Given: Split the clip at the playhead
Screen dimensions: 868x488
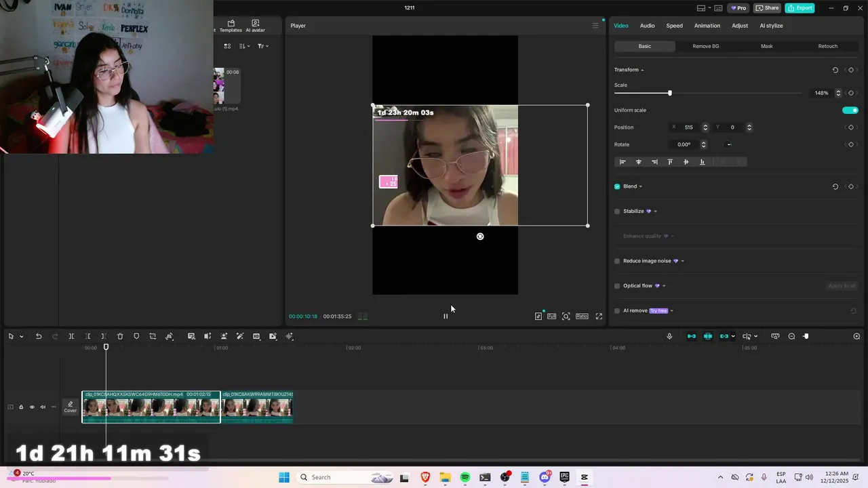Looking at the screenshot, I should coord(71,336).
